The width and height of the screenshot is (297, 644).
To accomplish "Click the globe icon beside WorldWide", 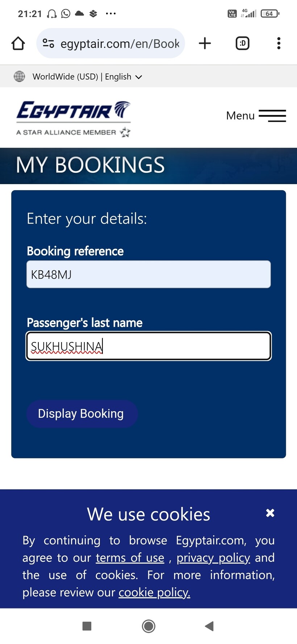I will pos(19,76).
